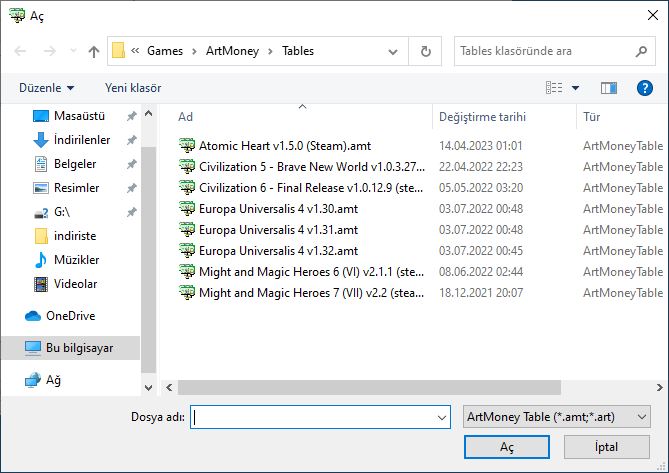Screen dimensions: 669x473
Task: Select Europa Universalis 4 v1.31.amt
Action: click(278, 229)
